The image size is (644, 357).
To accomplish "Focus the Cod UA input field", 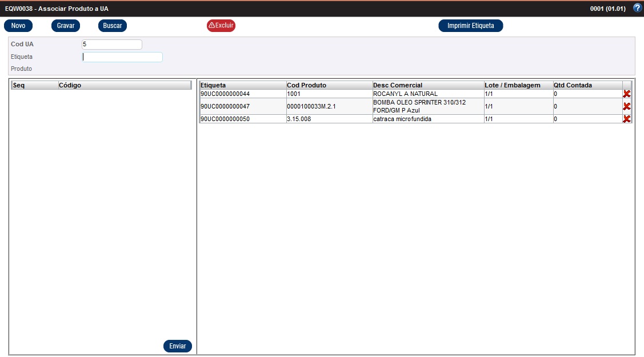I will coord(112,45).
